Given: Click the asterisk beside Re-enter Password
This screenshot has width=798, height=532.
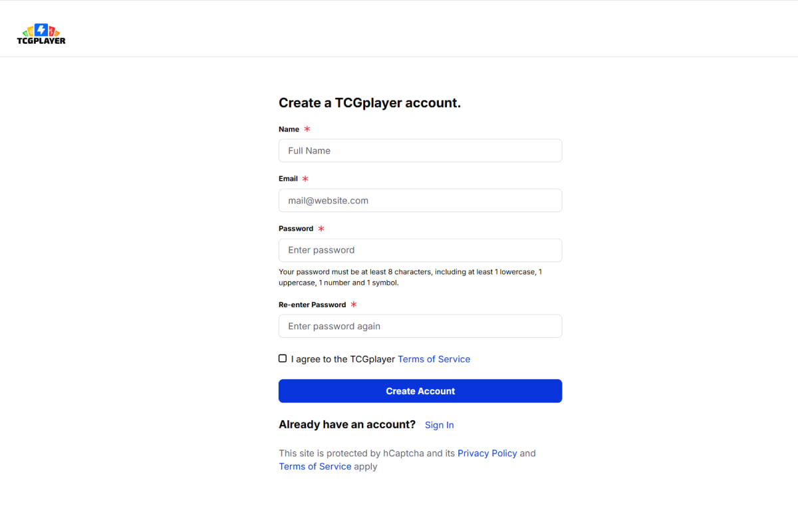Looking at the screenshot, I should pos(354,305).
